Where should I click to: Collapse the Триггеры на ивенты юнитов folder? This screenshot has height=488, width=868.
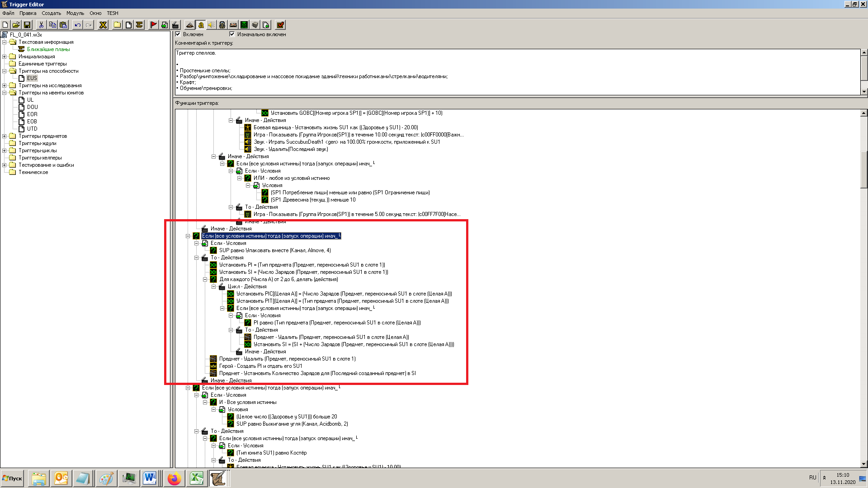[x=5, y=93]
